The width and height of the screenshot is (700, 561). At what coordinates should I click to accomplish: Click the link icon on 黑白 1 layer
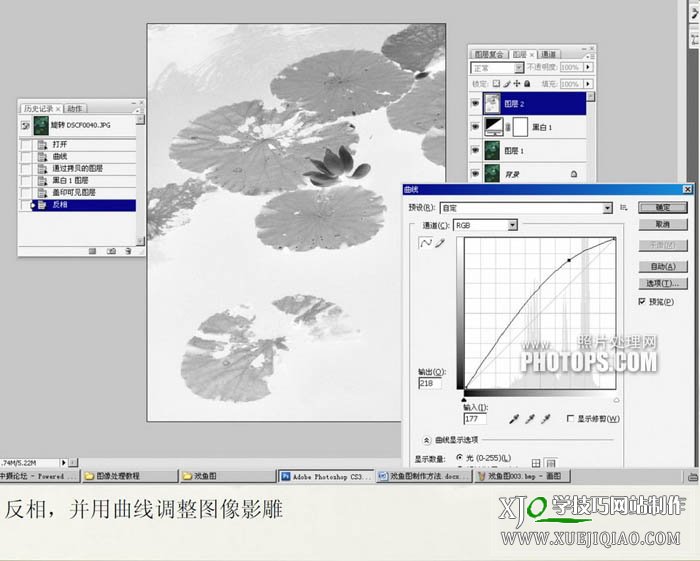[508, 128]
